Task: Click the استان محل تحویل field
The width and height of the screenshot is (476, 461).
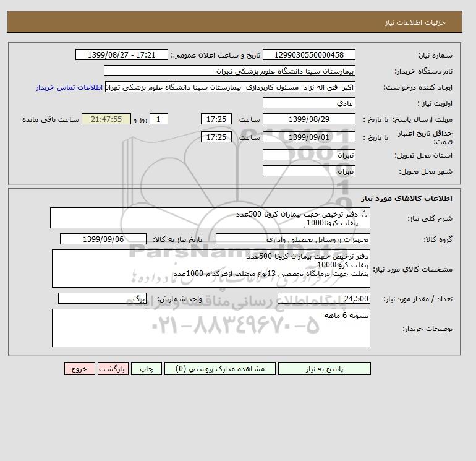Action: click(x=308, y=155)
